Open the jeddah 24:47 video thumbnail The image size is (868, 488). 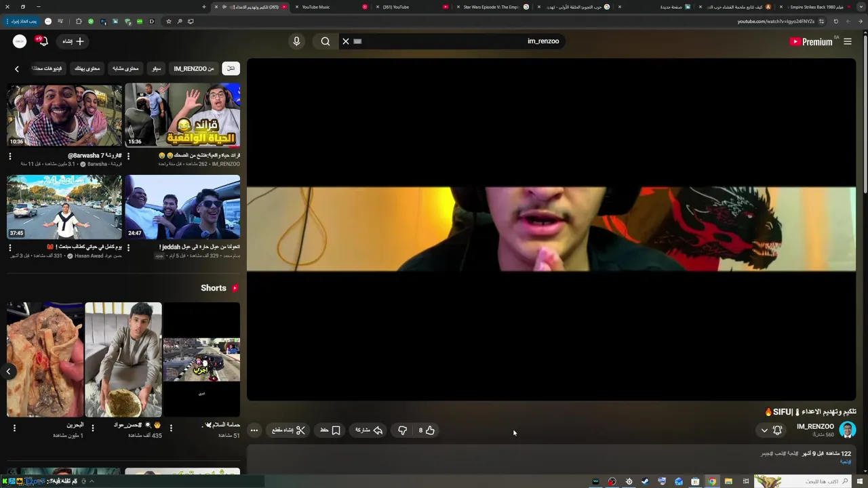click(182, 207)
